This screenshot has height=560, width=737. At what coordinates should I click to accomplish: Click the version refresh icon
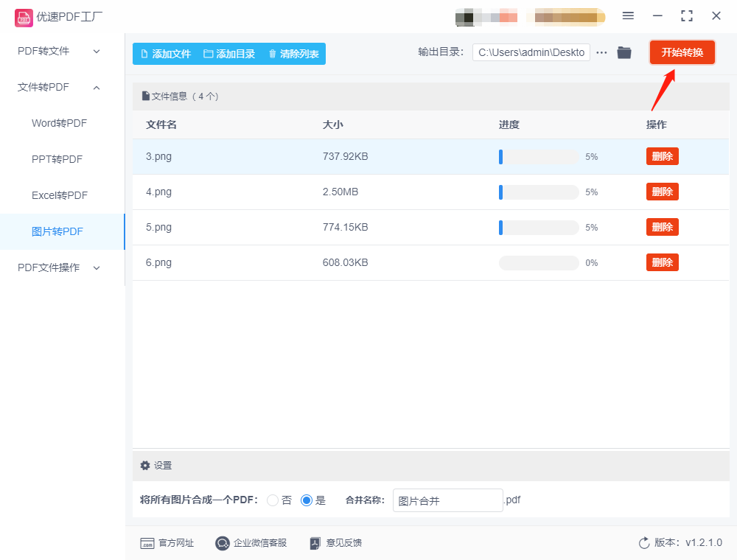644,543
